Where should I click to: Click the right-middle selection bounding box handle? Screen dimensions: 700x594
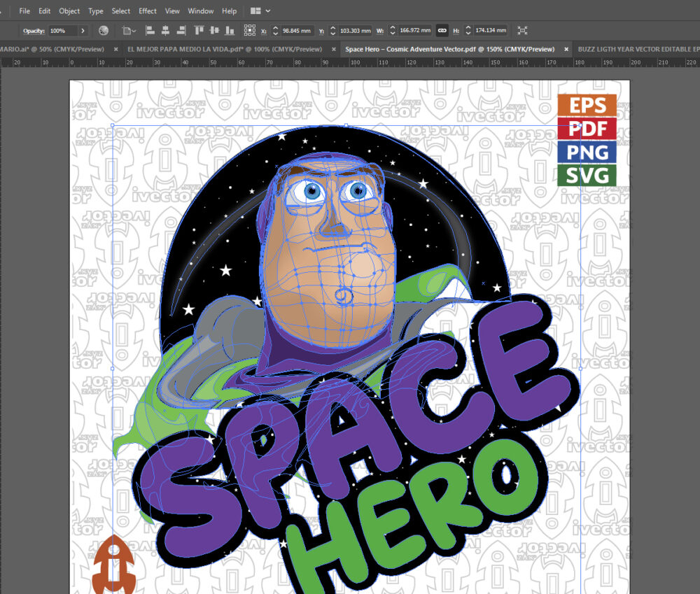click(x=580, y=369)
